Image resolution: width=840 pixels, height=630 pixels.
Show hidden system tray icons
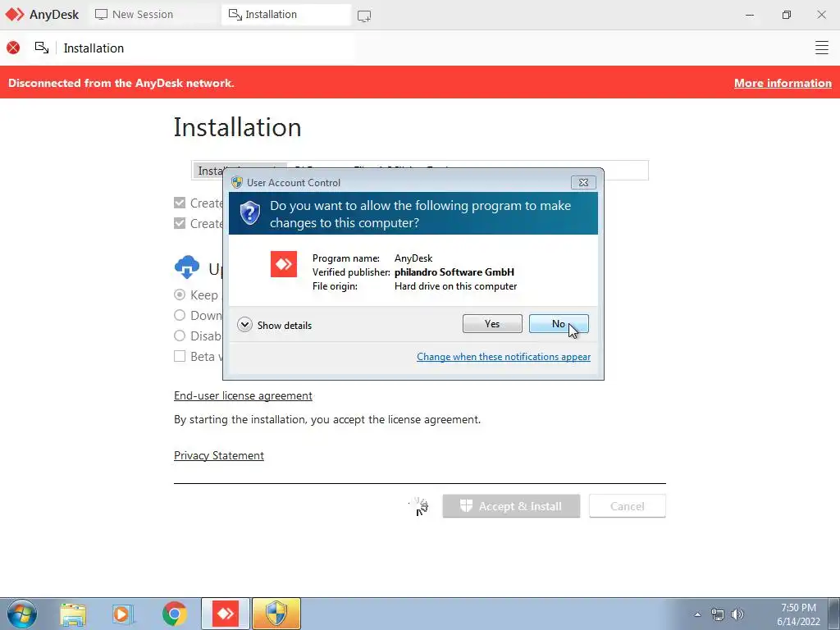point(697,614)
